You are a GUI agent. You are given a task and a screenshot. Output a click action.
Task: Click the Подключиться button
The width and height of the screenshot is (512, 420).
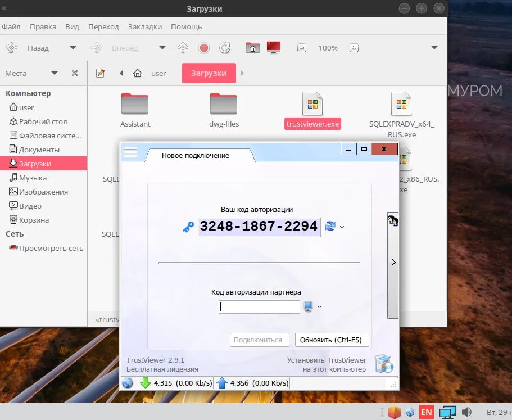pyautogui.click(x=259, y=340)
